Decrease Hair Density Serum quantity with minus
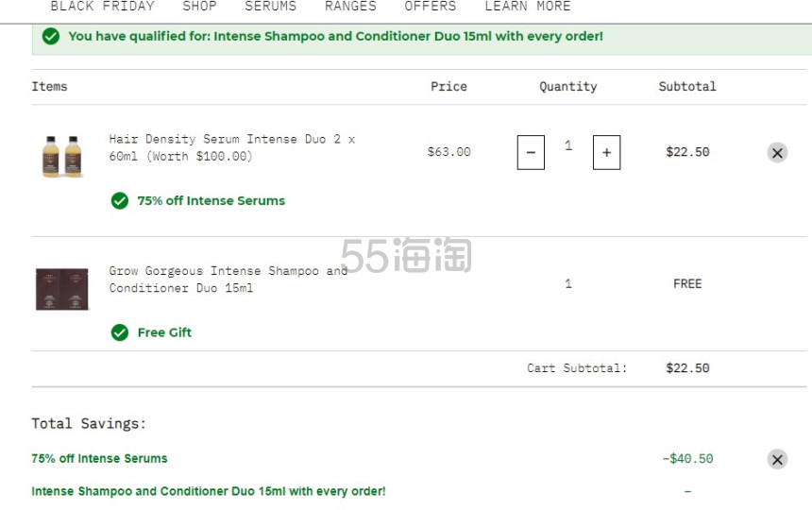812x510 pixels. click(x=531, y=153)
